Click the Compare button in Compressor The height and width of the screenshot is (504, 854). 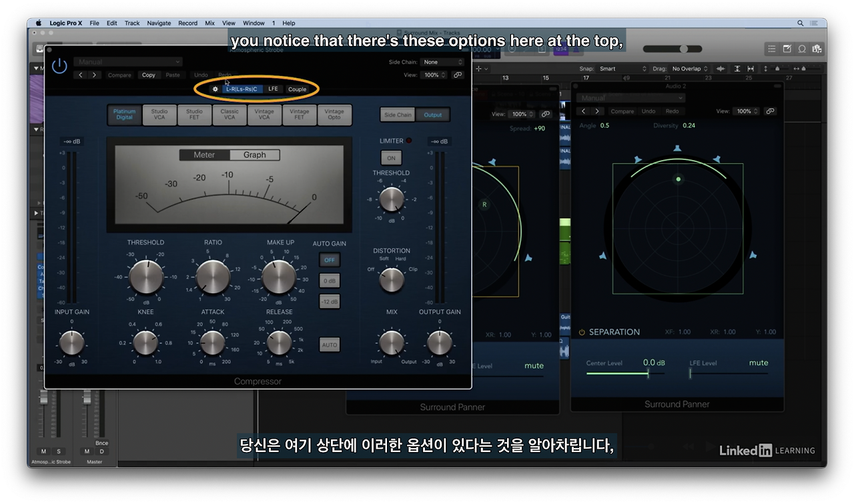(x=119, y=75)
